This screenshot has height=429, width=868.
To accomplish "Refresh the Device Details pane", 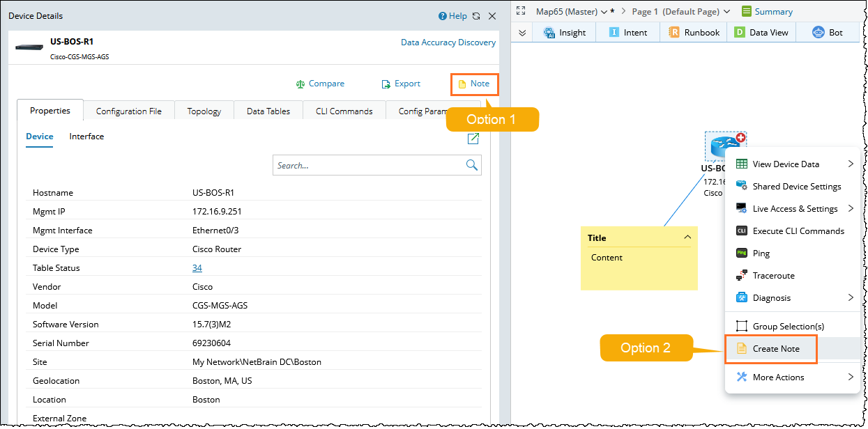I will click(476, 16).
